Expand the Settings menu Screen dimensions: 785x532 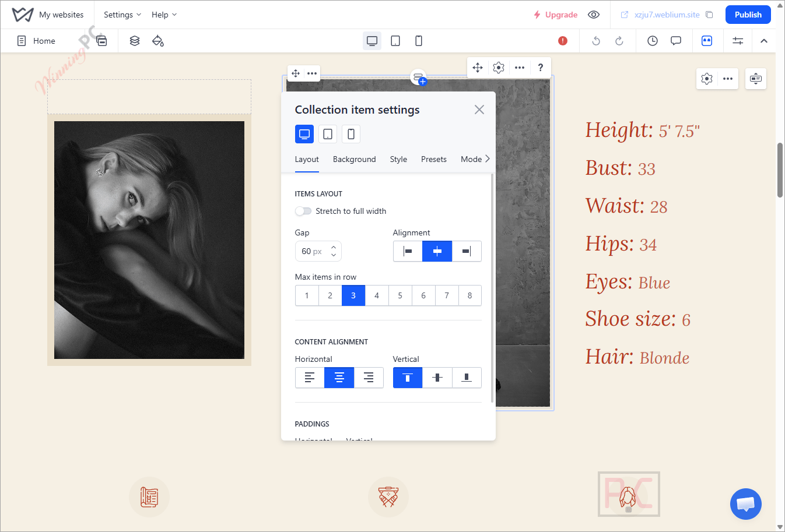pos(122,15)
